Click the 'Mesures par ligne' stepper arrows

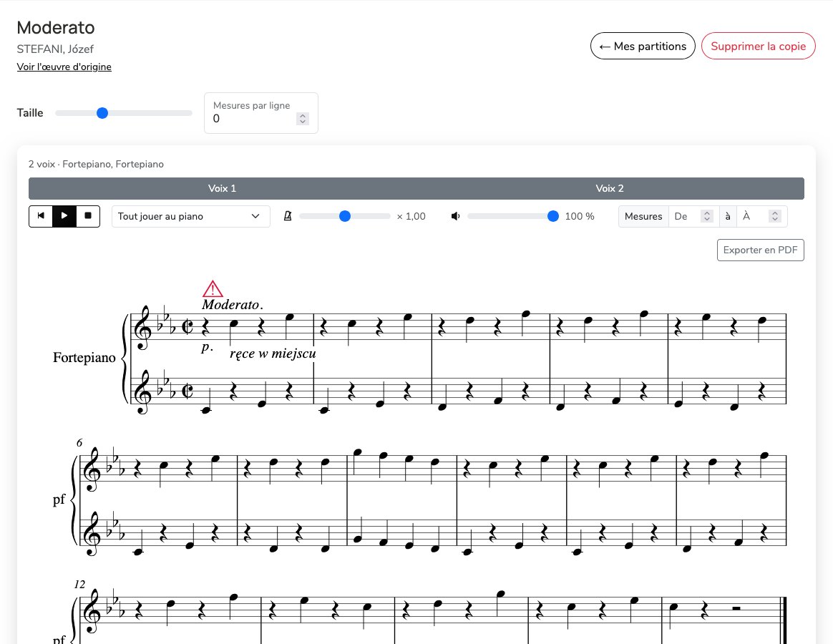[x=303, y=119]
